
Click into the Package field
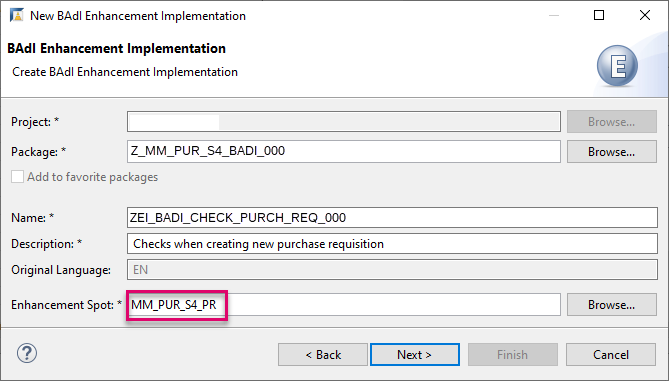click(344, 151)
